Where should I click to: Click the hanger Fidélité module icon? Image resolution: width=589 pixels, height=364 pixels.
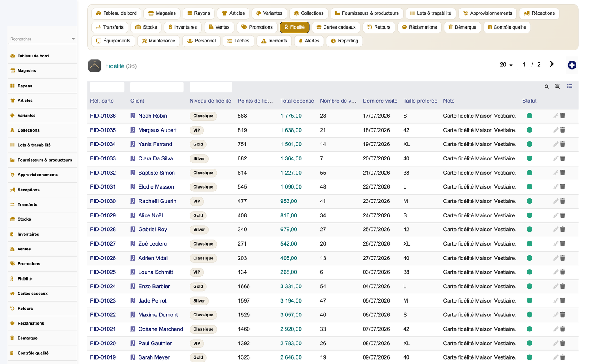tap(95, 66)
